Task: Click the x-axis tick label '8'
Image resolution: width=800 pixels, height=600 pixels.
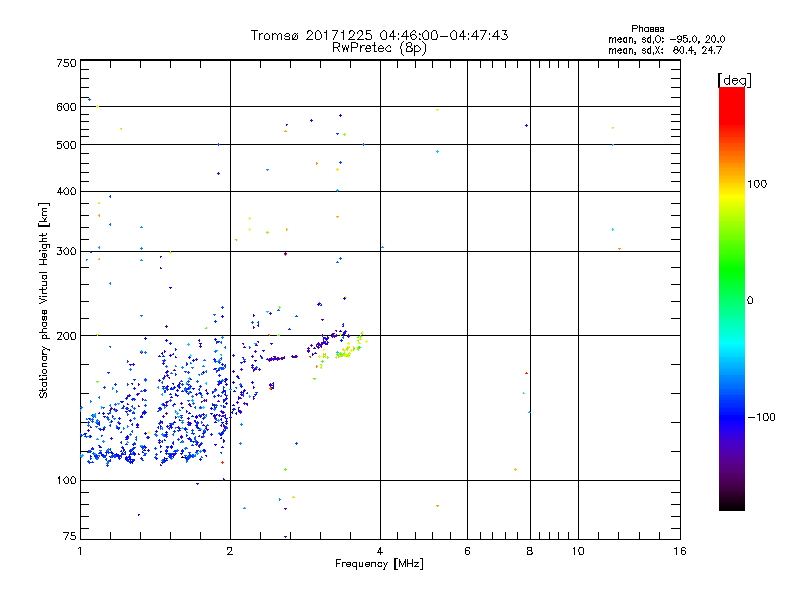Action: pyautogui.click(x=530, y=551)
